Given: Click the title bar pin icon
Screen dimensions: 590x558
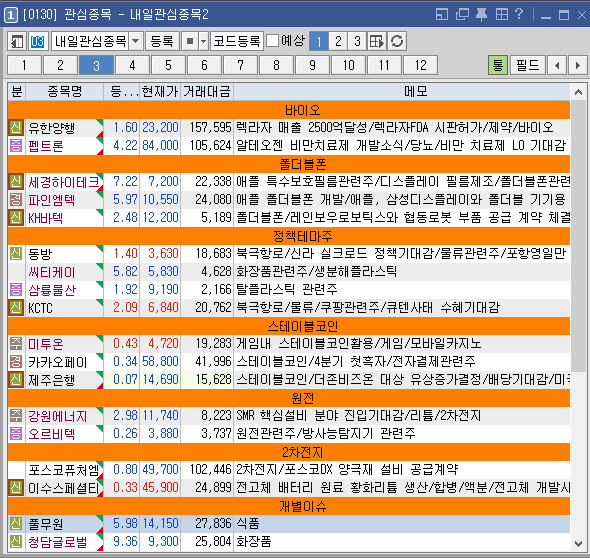Looking at the screenshot, I should pyautogui.click(x=481, y=14).
